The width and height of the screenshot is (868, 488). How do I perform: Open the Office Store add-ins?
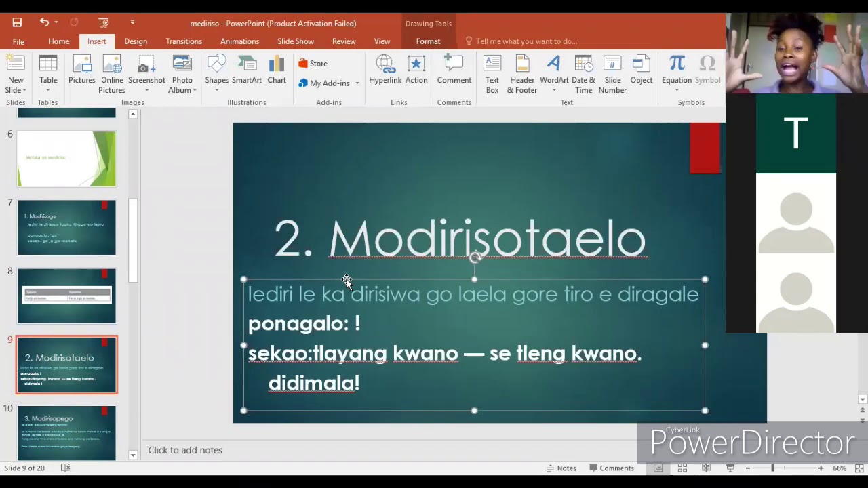(x=313, y=64)
